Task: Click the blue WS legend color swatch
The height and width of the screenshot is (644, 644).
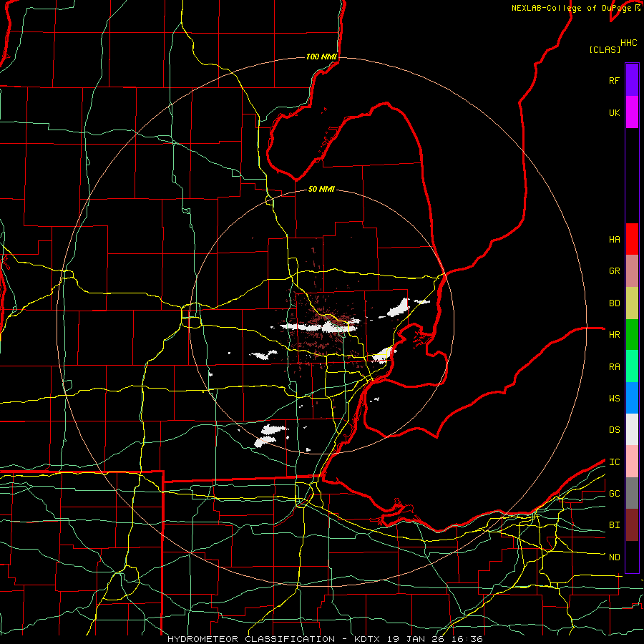Action: (632, 398)
